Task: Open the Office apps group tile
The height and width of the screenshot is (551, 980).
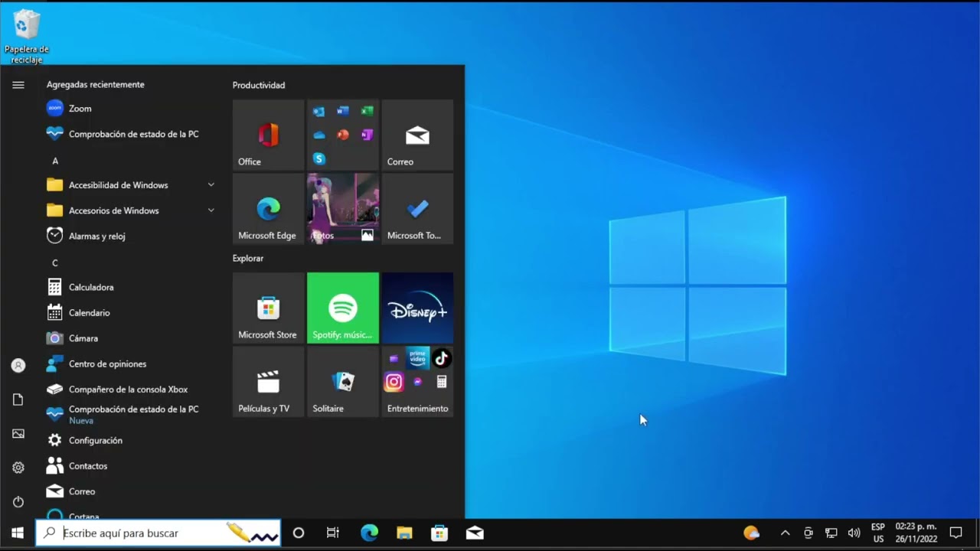Action: (x=343, y=135)
